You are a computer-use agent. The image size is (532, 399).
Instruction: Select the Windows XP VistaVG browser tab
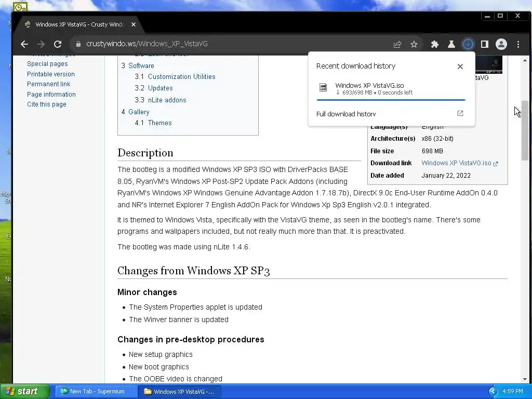click(79, 24)
